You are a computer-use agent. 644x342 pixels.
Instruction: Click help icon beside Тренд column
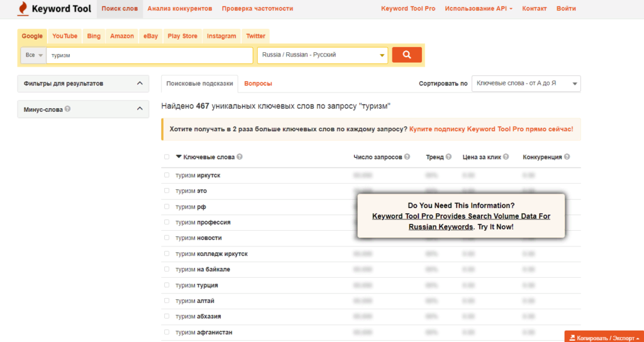tap(448, 157)
